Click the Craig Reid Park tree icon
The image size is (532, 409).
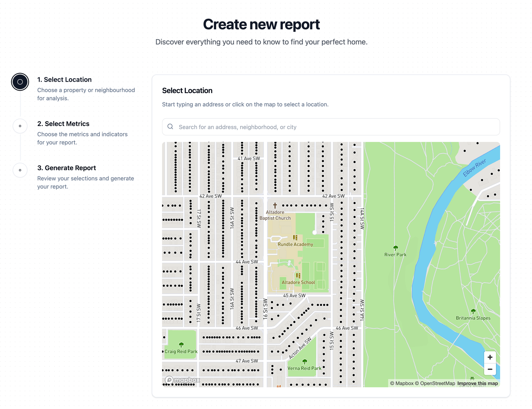pyautogui.click(x=181, y=345)
